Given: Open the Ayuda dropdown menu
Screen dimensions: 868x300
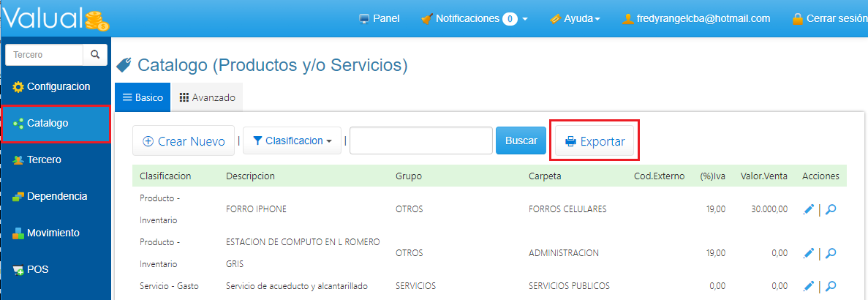Looking at the screenshot, I should point(575,18).
